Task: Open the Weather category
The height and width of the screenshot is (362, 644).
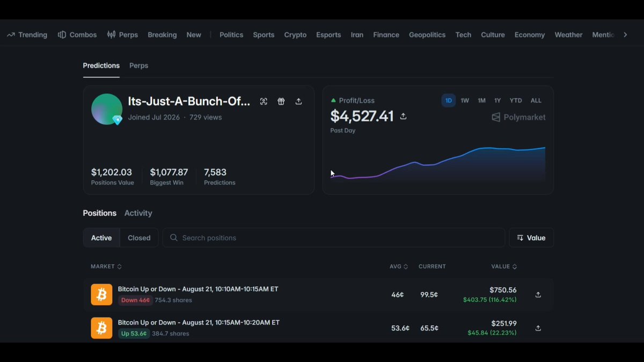Action: [568, 35]
